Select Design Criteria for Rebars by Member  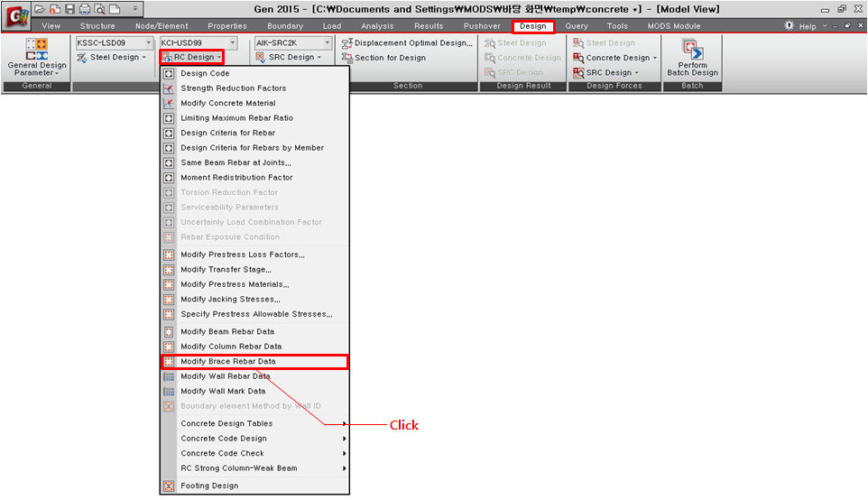[254, 148]
